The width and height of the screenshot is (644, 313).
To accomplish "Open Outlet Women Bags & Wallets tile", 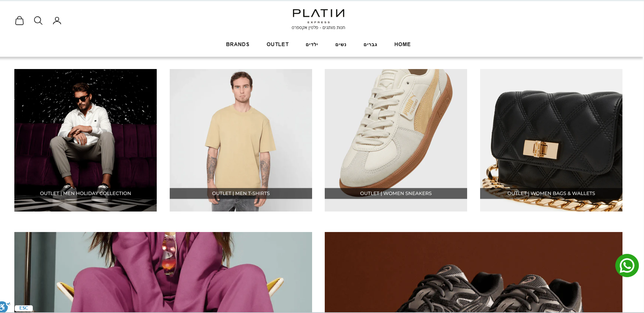I will click(x=551, y=140).
